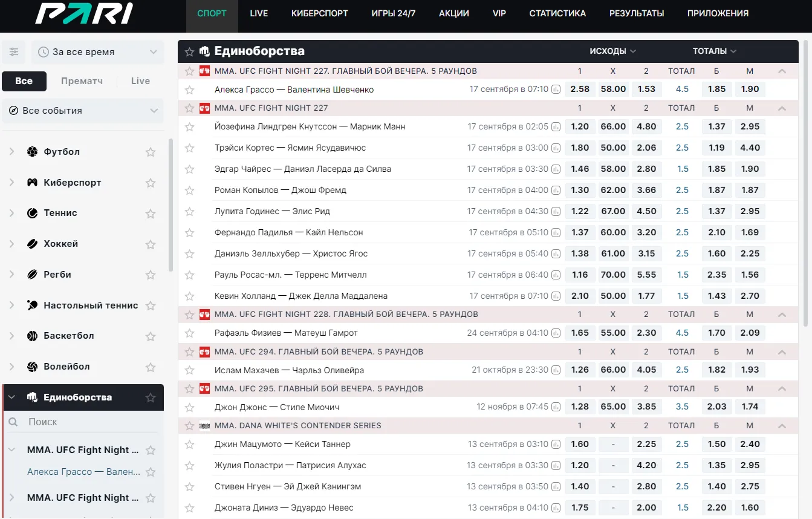Open statistics icon for Джон Джонс fight
Viewport: 812px width, 519px height.
tap(556, 406)
